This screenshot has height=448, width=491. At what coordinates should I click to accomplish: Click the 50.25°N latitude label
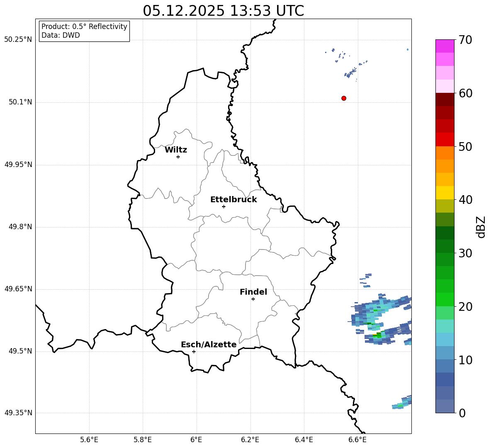coord(18,40)
